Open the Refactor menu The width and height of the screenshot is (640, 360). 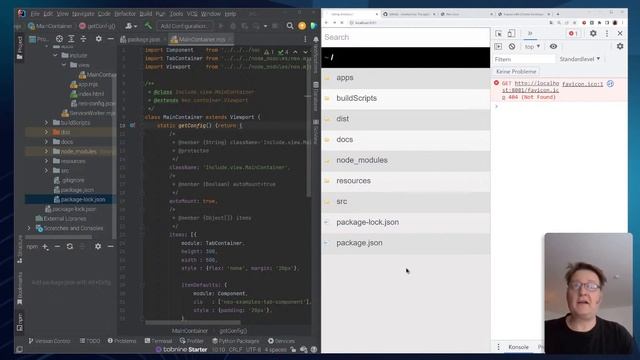[125, 14]
